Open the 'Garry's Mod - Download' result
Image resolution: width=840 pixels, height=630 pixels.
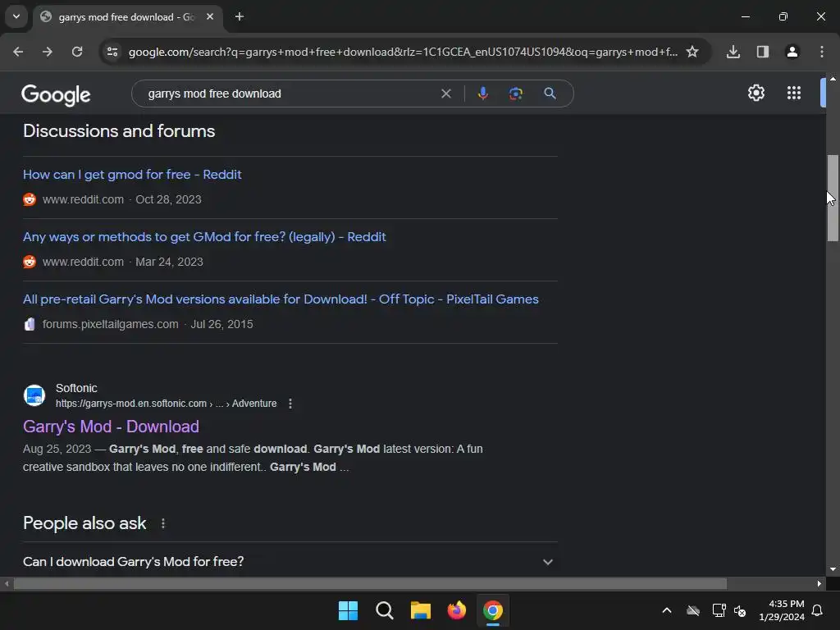(x=111, y=427)
